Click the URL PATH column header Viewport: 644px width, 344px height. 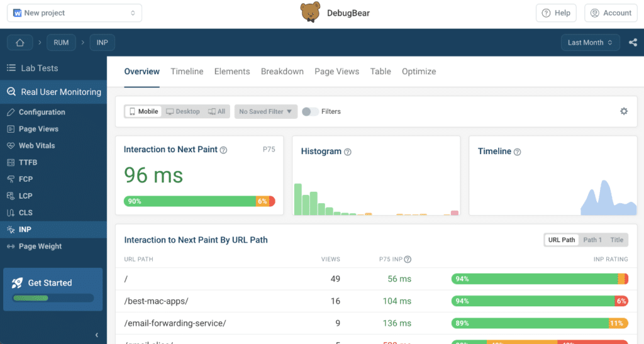138,260
